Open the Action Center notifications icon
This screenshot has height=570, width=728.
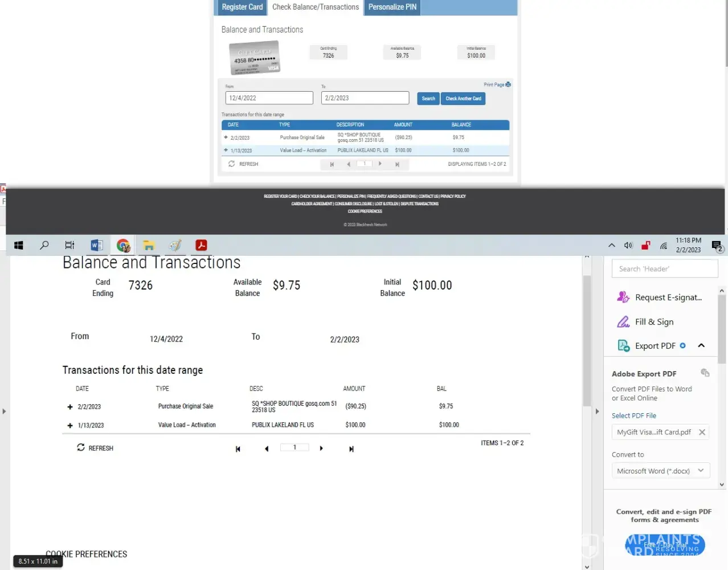(x=717, y=246)
